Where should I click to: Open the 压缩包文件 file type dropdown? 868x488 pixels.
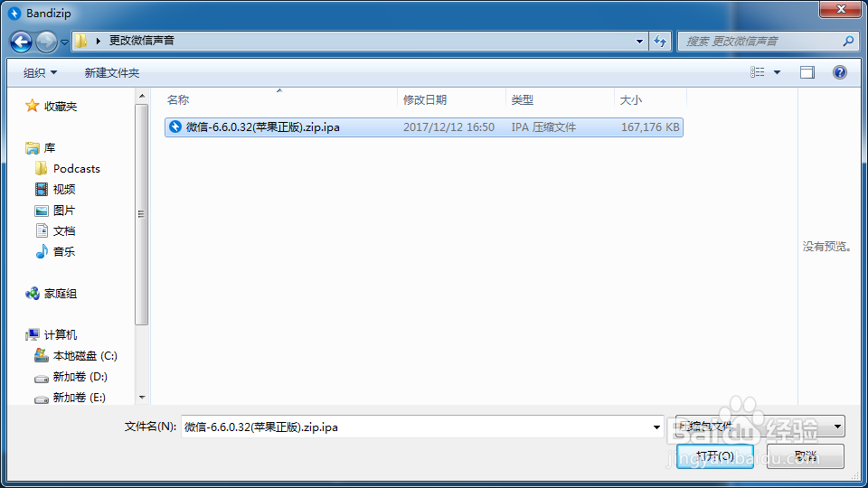coord(760,427)
